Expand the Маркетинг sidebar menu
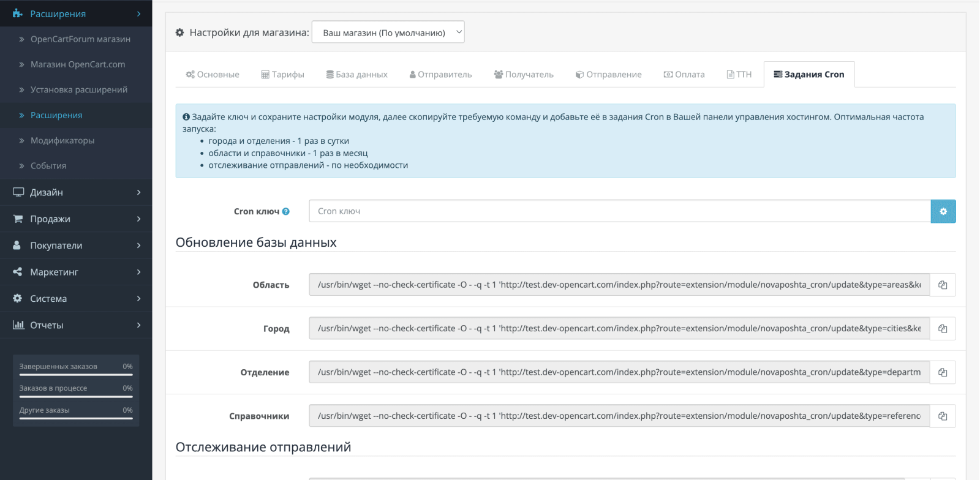Image resolution: width=980 pixels, height=480 pixels. pyautogui.click(x=76, y=272)
